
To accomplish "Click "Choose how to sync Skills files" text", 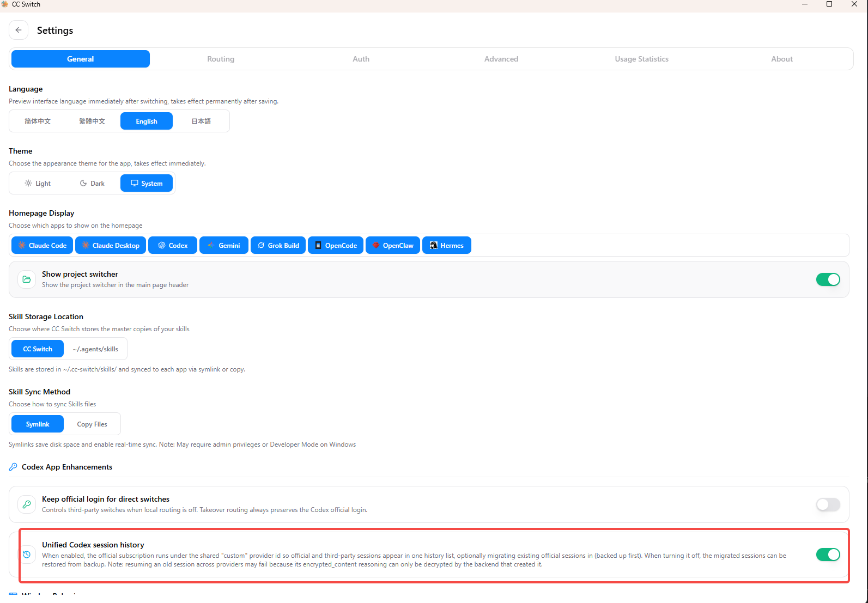I will click(x=52, y=404).
